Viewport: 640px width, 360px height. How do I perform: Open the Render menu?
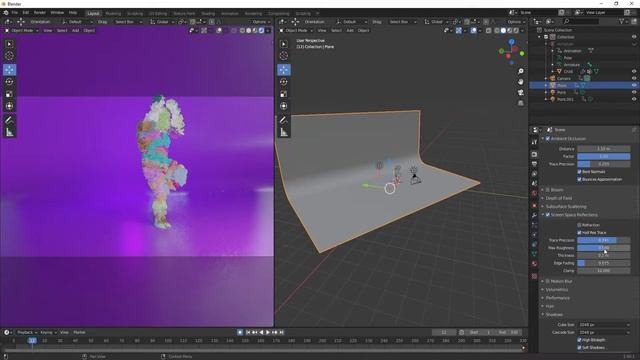point(40,13)
